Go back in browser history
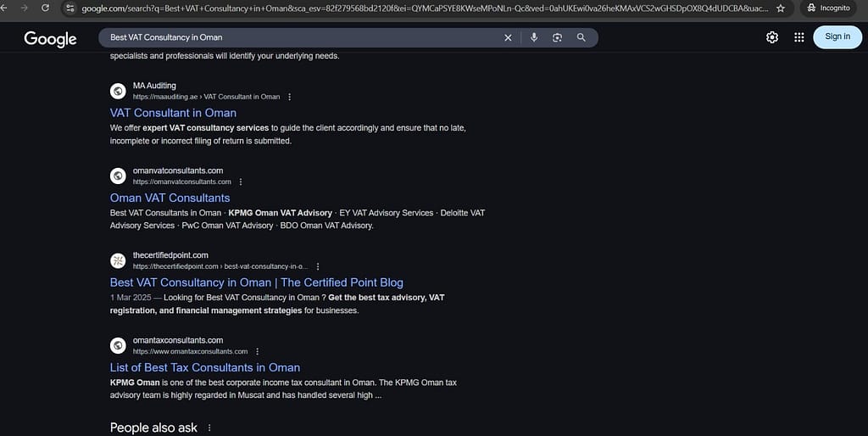This screenshot has width=868, height=436. point(3,8)
